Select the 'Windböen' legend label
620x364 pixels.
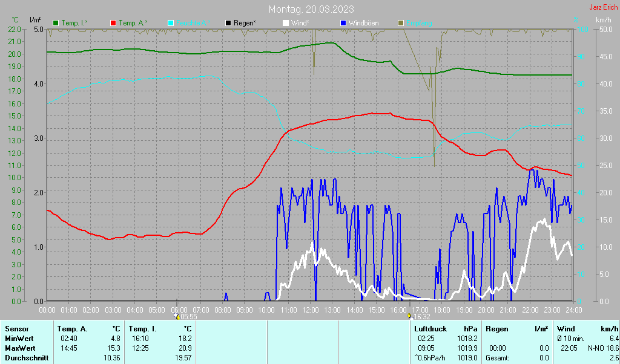pyautogui.click(x=364, y=24)
